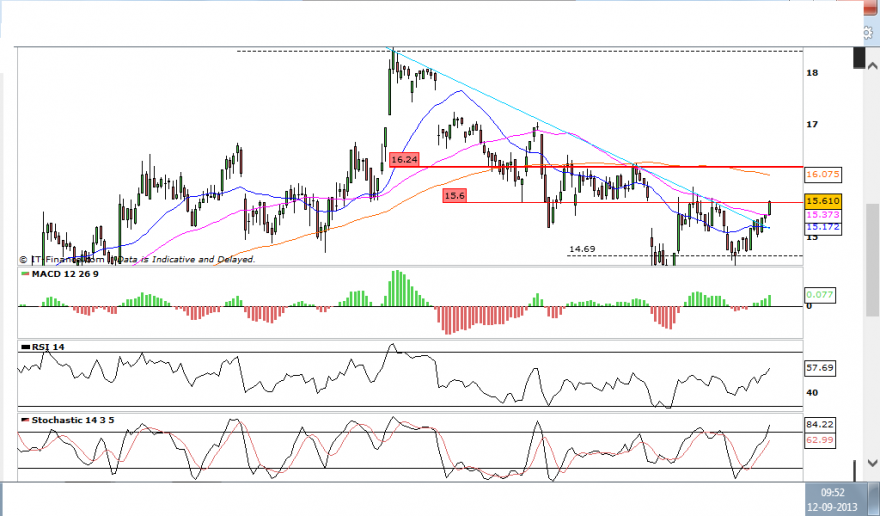Click the RSI axis label 40
The height and width of the screenshot is (516, 880).
tap(812, 392)
